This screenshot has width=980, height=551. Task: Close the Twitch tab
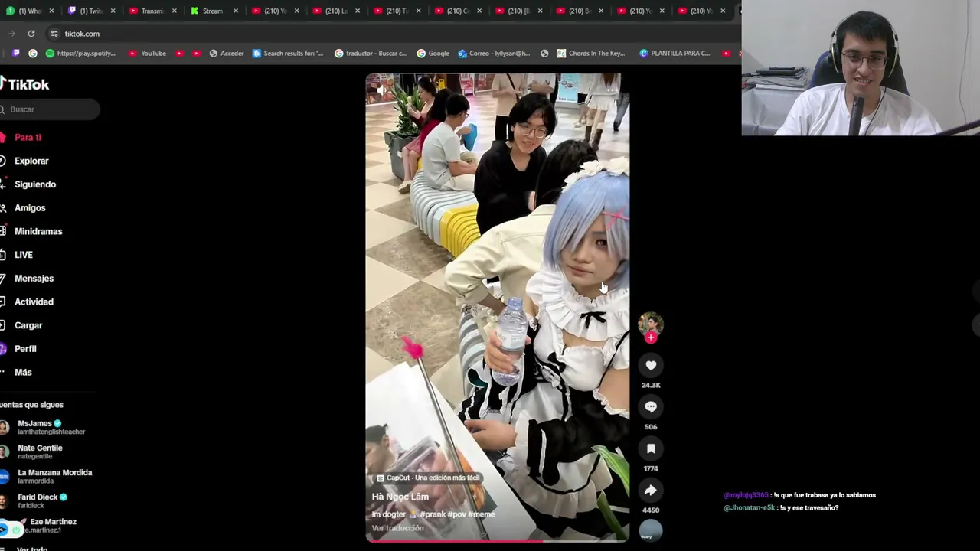[113, 11]
